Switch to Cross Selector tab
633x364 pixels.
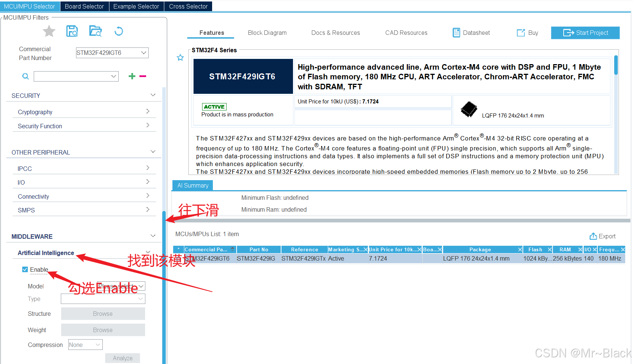click(188, 6)
